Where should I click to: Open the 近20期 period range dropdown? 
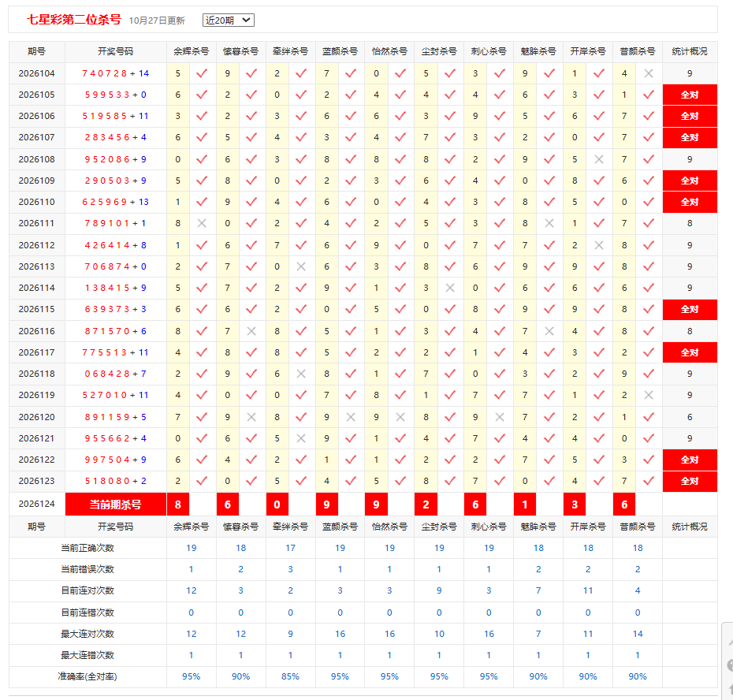pyautogui.click(x=228, y=20)
